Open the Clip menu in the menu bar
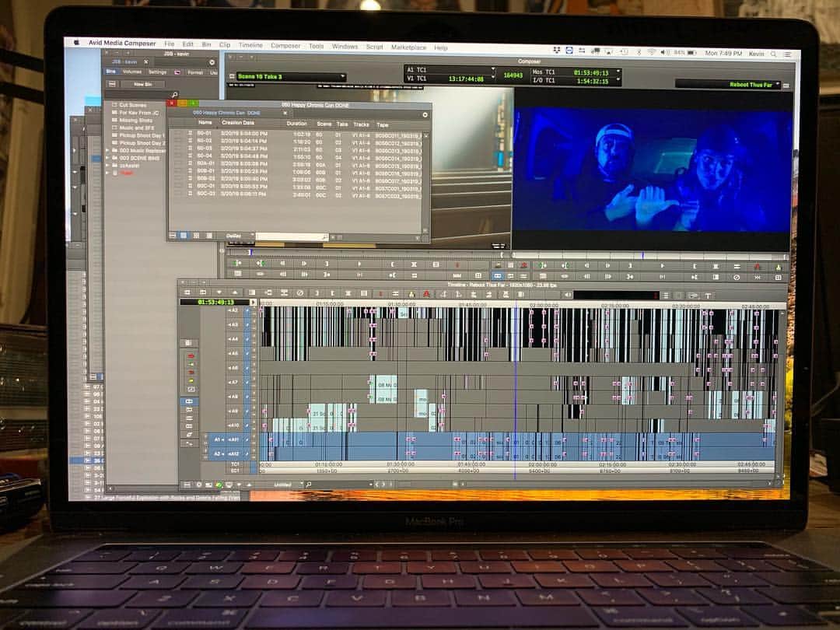 point(225,45)
